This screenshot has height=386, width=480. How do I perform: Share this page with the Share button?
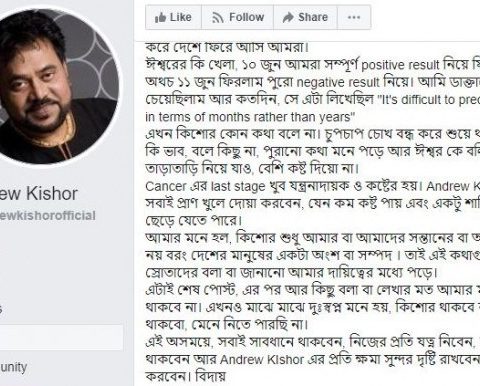305,17
